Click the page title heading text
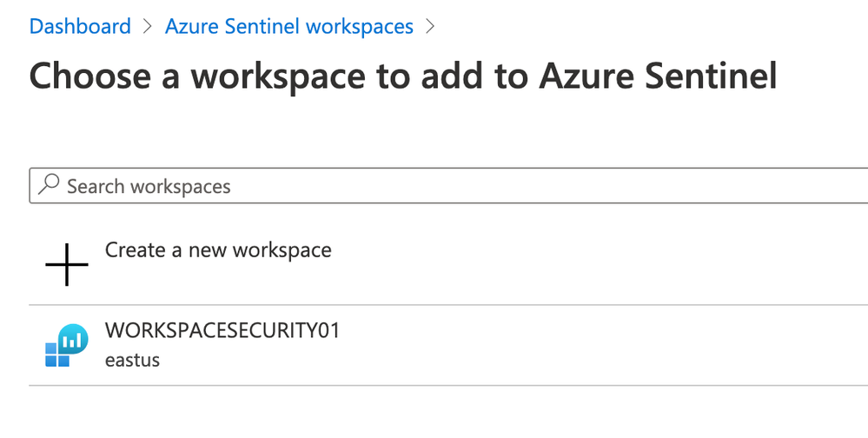This screenshot has width=868, height=438. (403, 76)
